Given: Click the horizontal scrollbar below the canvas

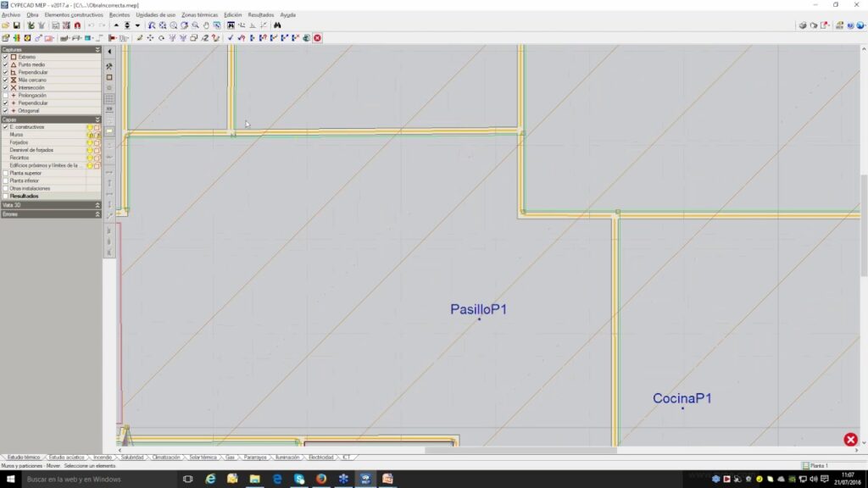Looking at the screenshot, I should coord(492,450).
